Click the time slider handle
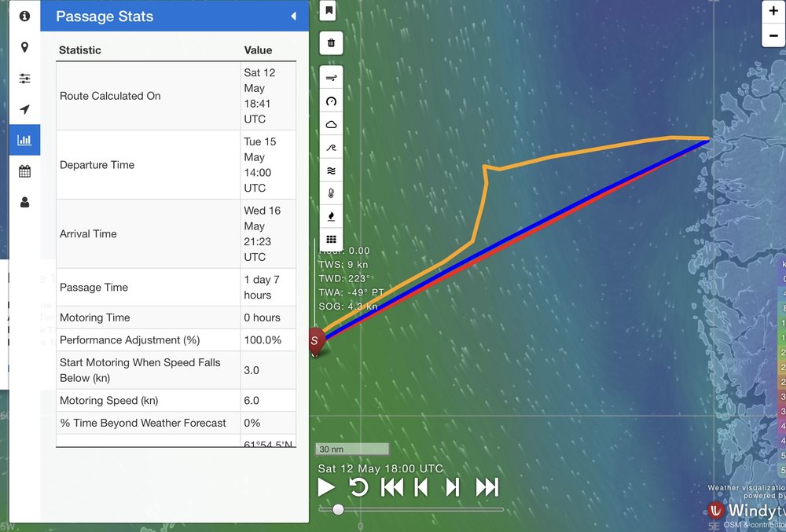Image resolution: width=786 pixels, height=532 pixels. [x=338, y=509]
